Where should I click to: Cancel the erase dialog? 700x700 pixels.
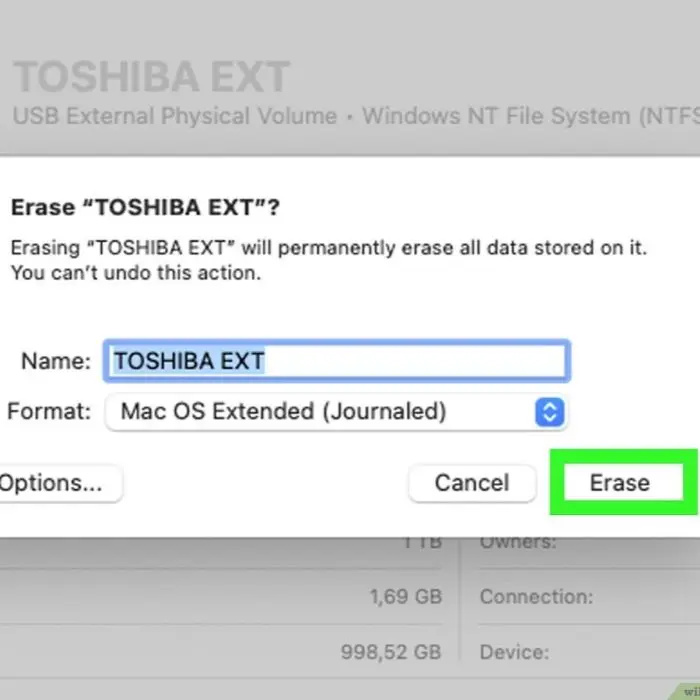[x=472, y=483]
